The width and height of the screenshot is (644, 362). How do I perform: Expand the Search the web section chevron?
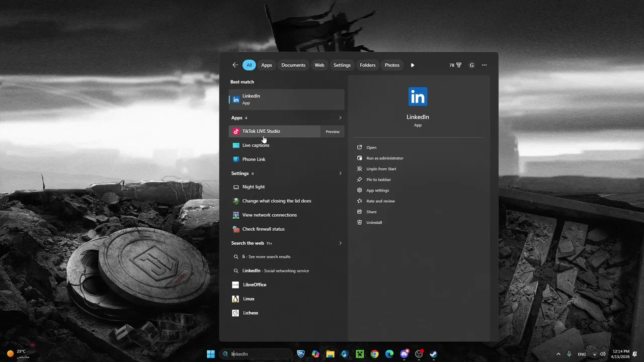(x=340, y=243)
